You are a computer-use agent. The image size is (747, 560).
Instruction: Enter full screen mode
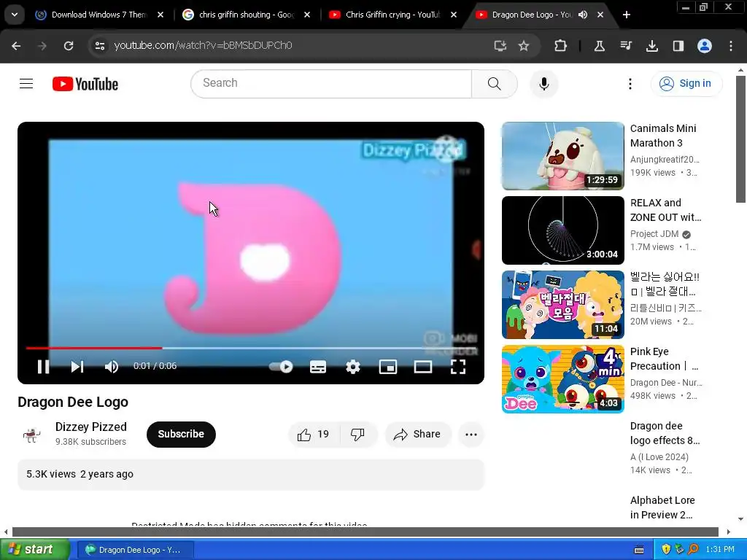tap(458, 367)
